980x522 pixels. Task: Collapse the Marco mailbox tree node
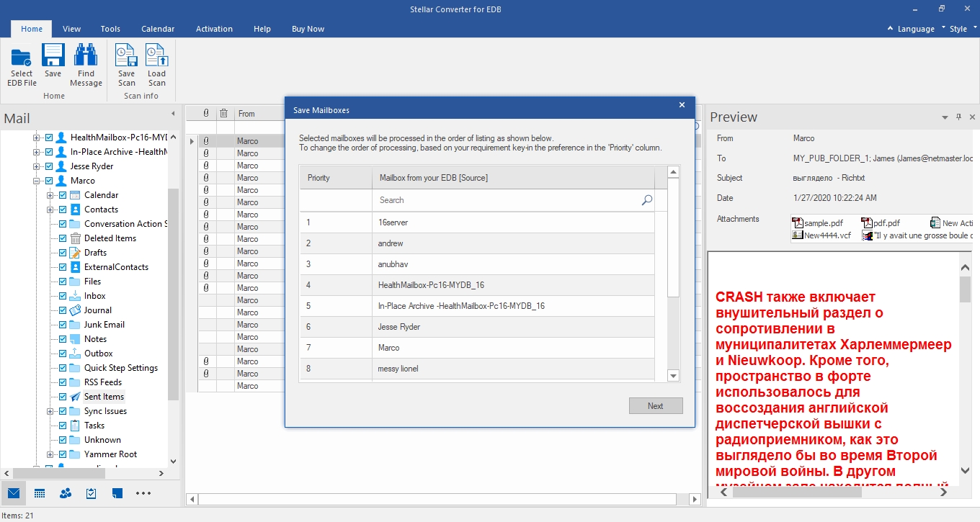(37, 181)
